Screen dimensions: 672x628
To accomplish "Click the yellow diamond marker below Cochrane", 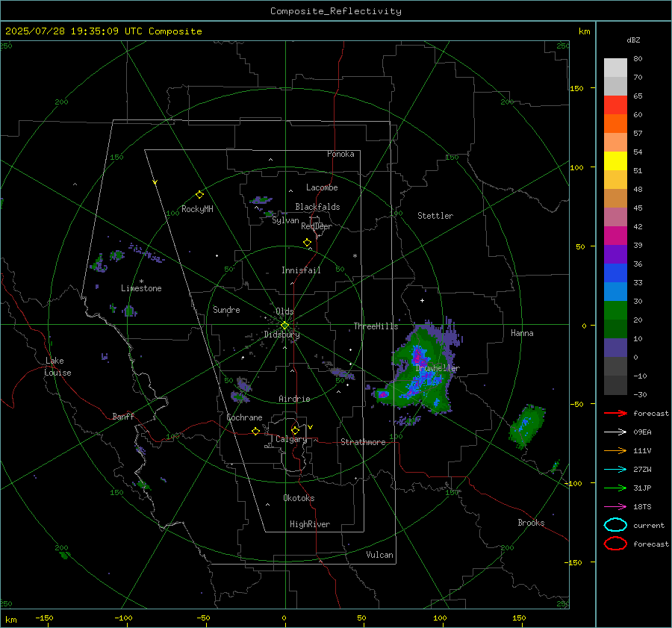I will [255, 431].
